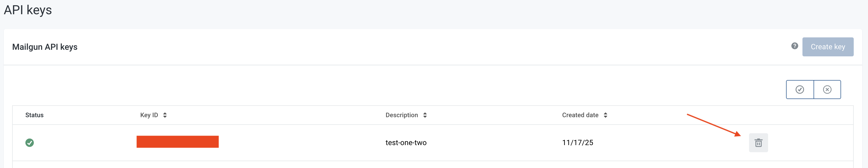Toggle the circled checkmark filter button
Image resolution: width=868 pixels, height=168 pixels.
pyautogui.click(x=800, y=89)
